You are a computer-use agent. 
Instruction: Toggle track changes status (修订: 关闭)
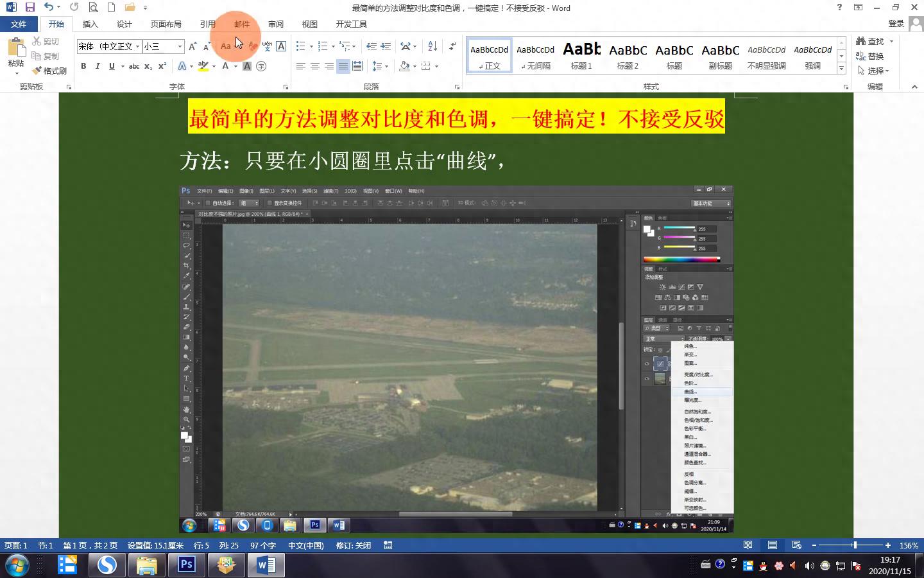tap(353, 545)
